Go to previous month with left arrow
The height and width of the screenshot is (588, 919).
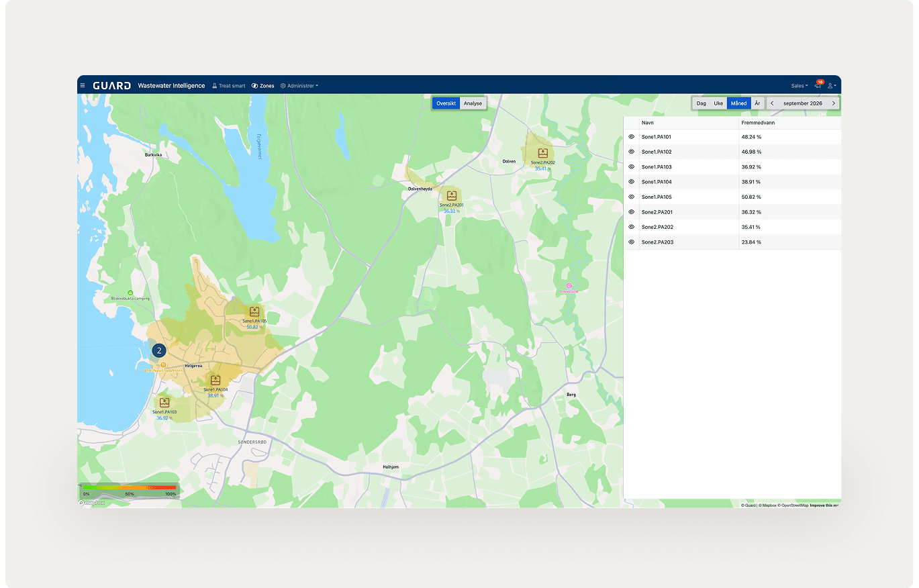point(772,103)
